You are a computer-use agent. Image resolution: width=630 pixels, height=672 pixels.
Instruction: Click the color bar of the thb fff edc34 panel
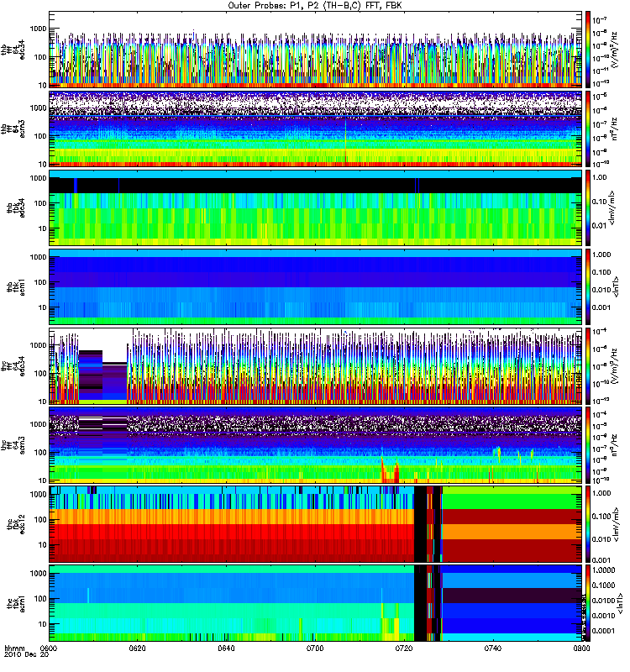point(587,50)
